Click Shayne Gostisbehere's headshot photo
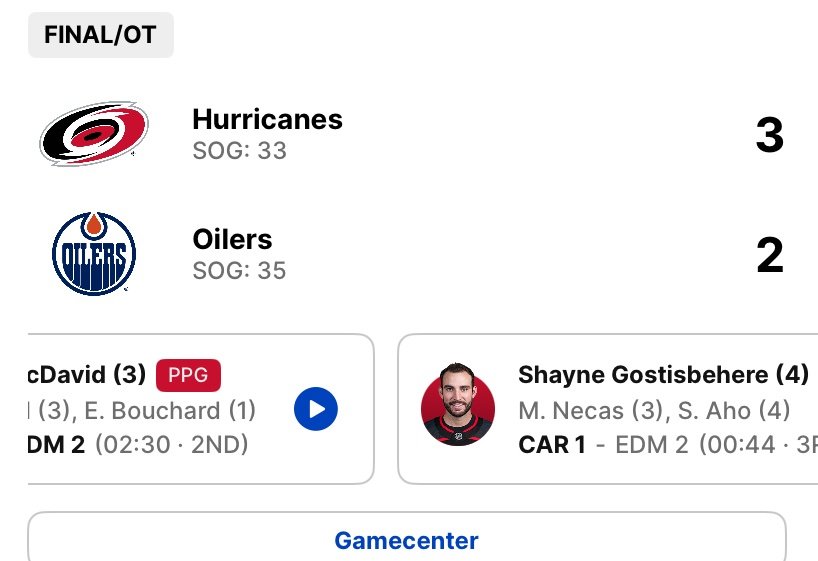Viewport: 818px width, 561px height. (x=458, y=404)
